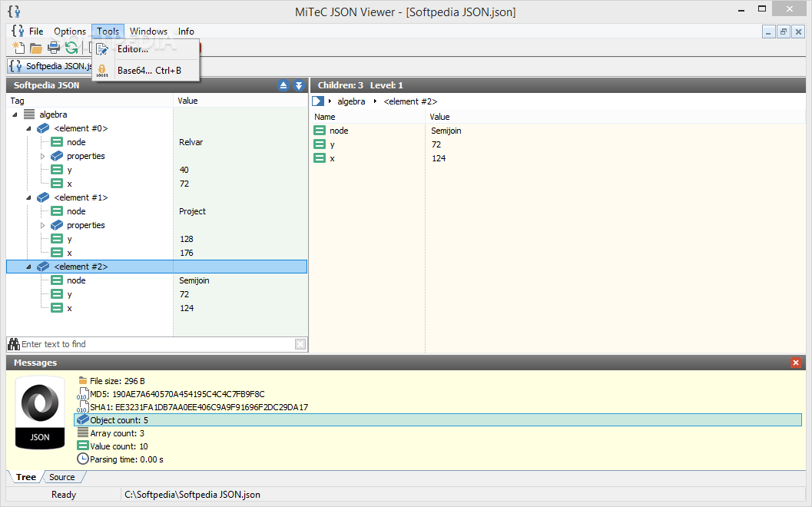Close the Messages panel

(796, 363)
